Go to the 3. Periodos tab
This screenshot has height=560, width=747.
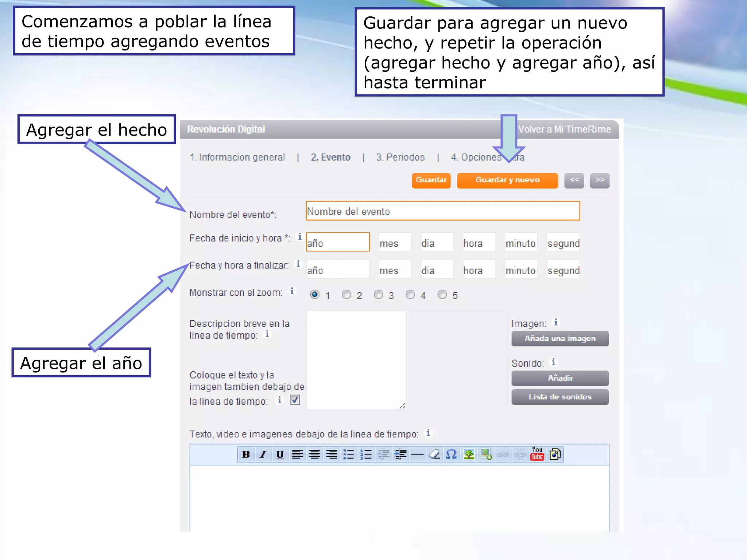[x=400, y=157]
